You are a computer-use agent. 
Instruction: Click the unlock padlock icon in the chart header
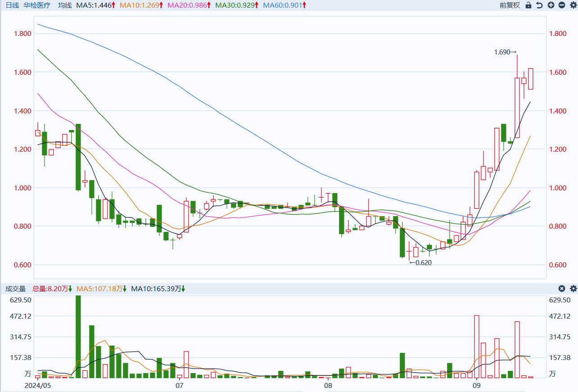tap(528, 5)
